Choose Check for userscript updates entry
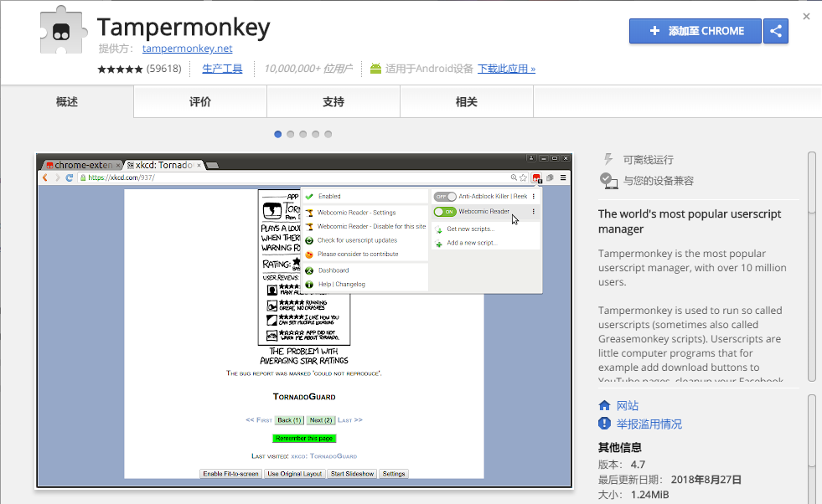822x504 pixels. pos(365,240)
